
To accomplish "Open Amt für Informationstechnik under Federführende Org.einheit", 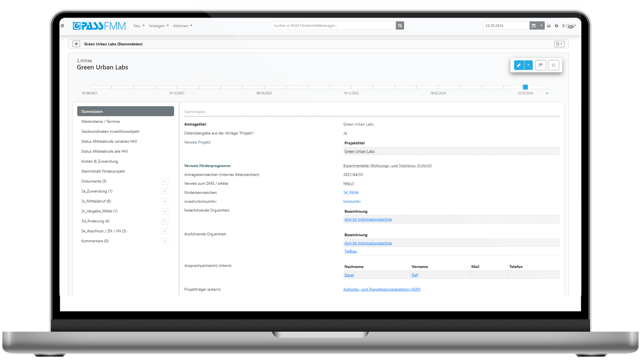I will point(368,220).
